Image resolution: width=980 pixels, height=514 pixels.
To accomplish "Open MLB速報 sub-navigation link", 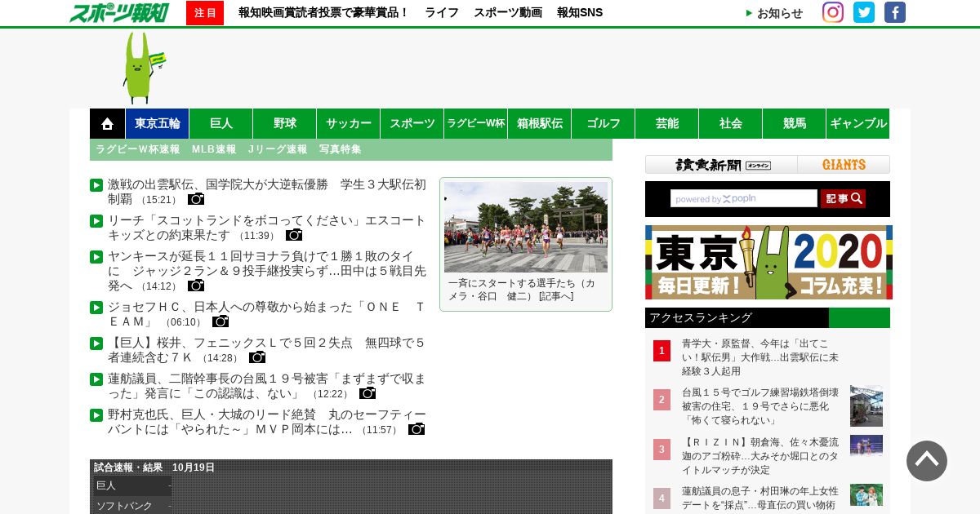I will pos(214,149).
